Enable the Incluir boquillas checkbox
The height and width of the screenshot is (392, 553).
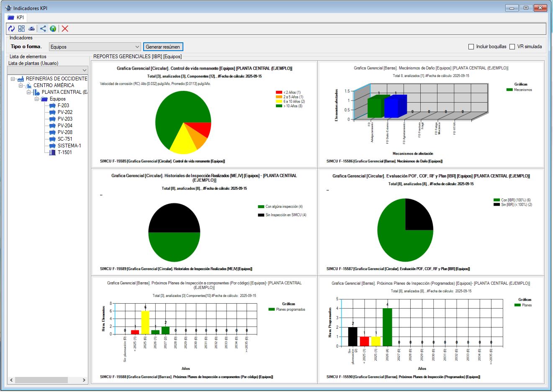click(471, 46)
